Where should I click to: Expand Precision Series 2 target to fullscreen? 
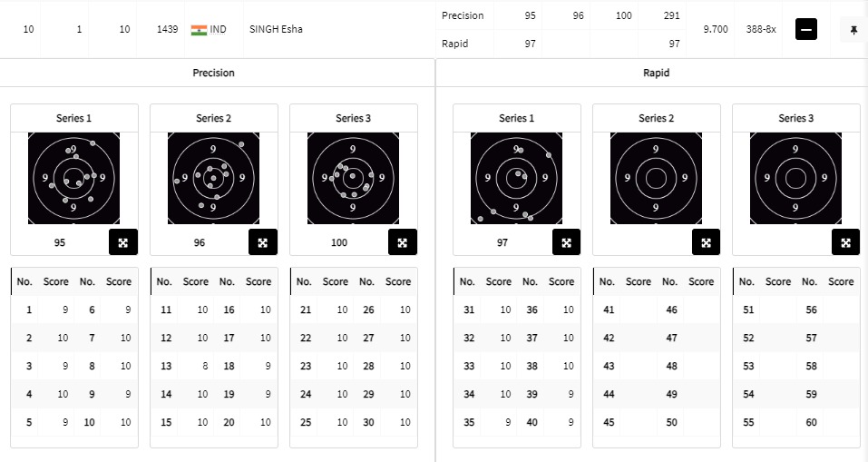pos(263,242)
